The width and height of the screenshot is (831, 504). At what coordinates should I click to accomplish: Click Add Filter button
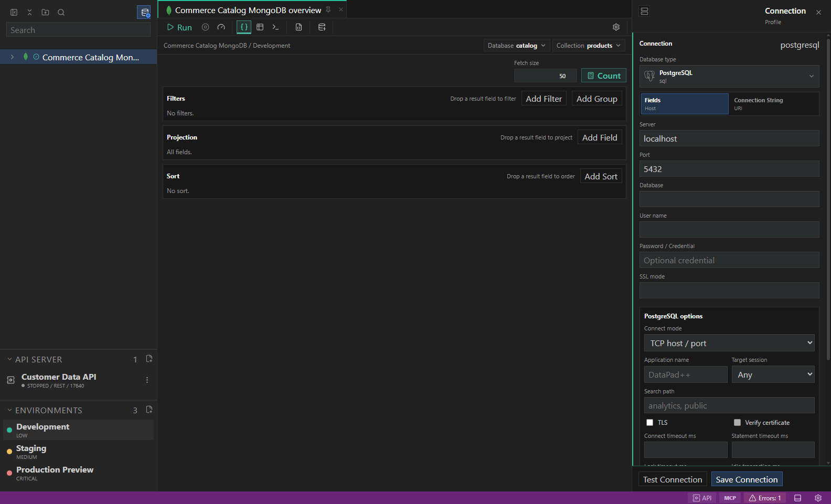tap(544, 99)
